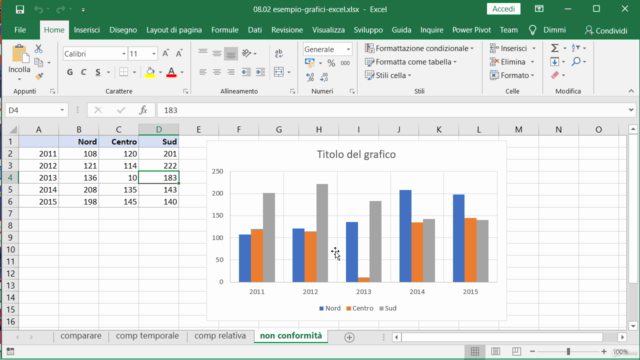This screenshot has height=360, width=640.
Task: Select align text left icon
Action: coord(203,72)
